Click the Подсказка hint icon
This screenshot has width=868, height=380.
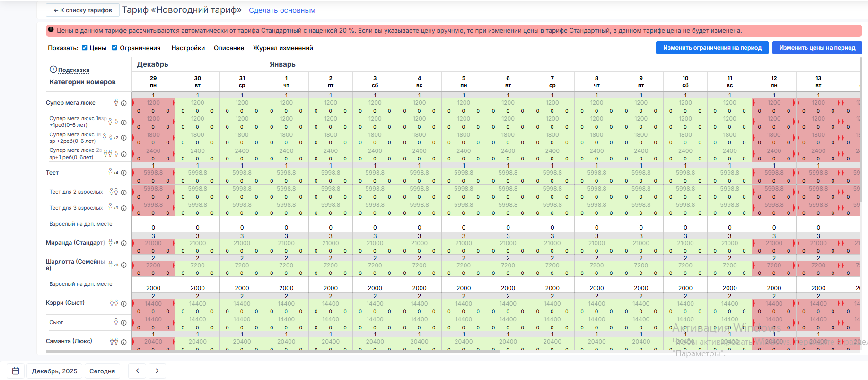coord(53,70)
